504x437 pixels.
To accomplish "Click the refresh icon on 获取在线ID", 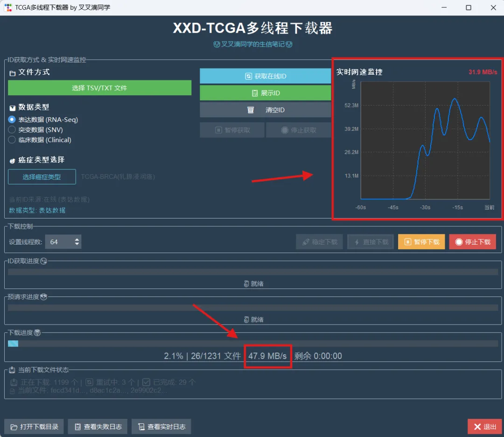I will point(248,76).
